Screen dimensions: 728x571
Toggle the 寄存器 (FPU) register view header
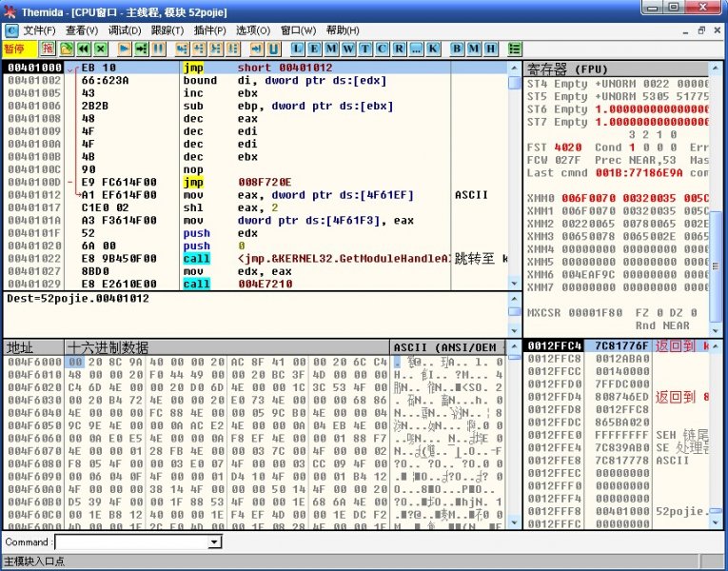pyautogui.click(x=617, y=69)
